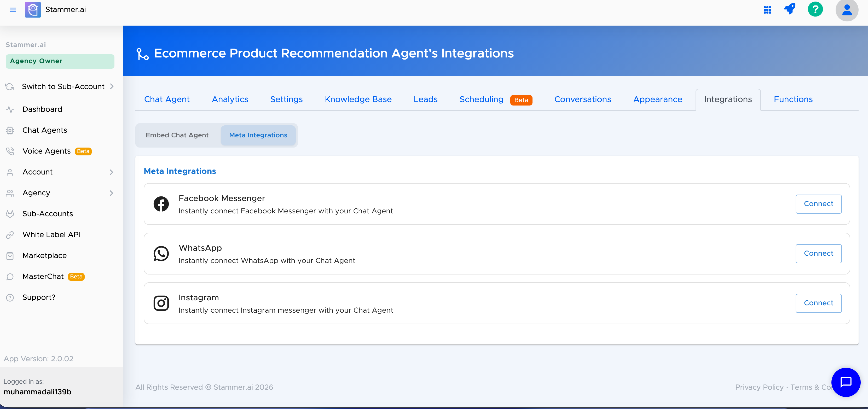Open the chat bubble widget at bottom right
This screenshot has width=868, height=409.
point(846,382)
